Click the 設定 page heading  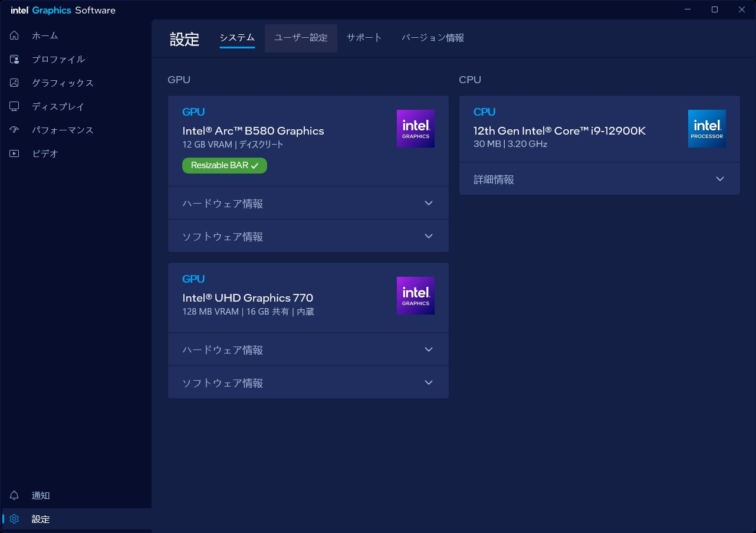pos(185,39)
